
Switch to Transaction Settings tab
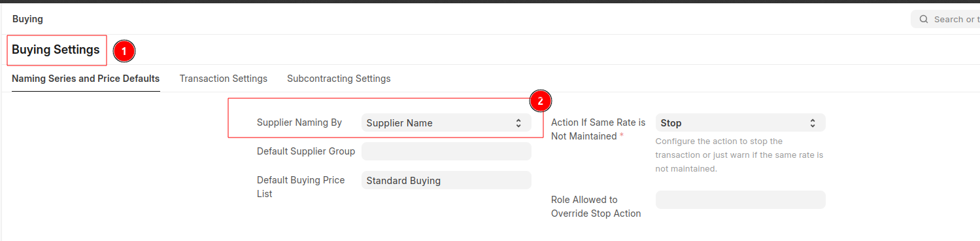pos(224,79)
